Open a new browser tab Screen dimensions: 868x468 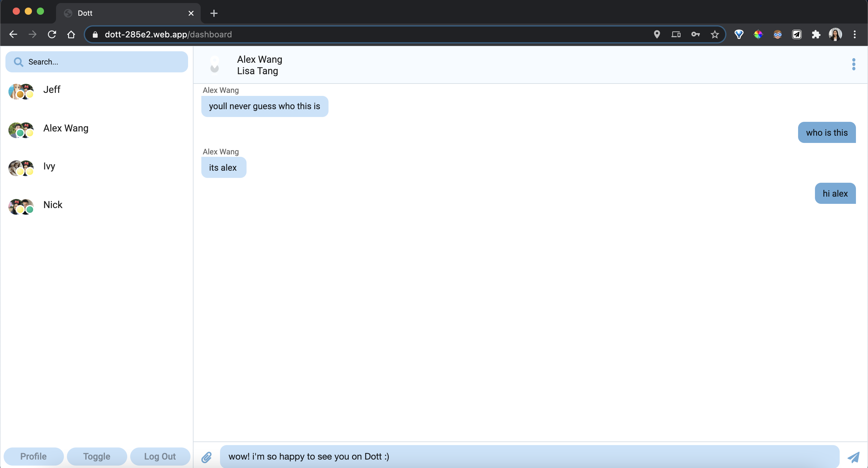click(x=214, y=13)
